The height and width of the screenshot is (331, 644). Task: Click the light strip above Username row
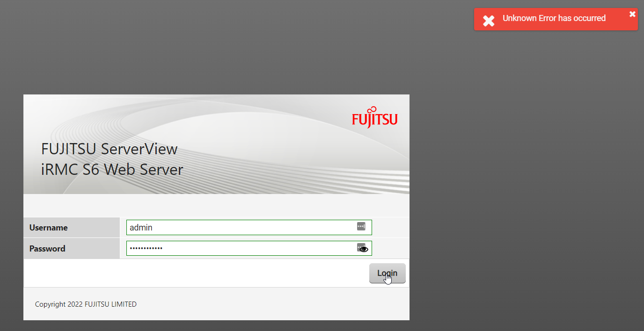click(215, 206)
